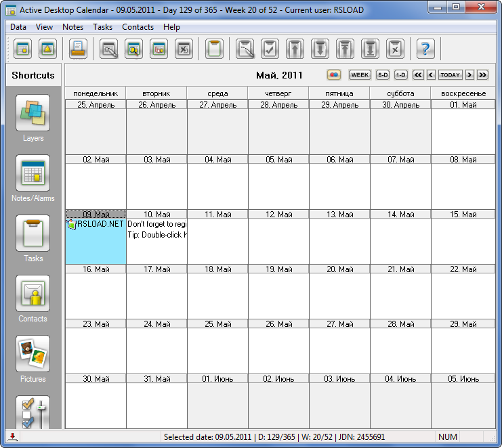Viewport: 502px width, 448px height.
Task: Open the Help menu
Action: [x=171, y=27]
